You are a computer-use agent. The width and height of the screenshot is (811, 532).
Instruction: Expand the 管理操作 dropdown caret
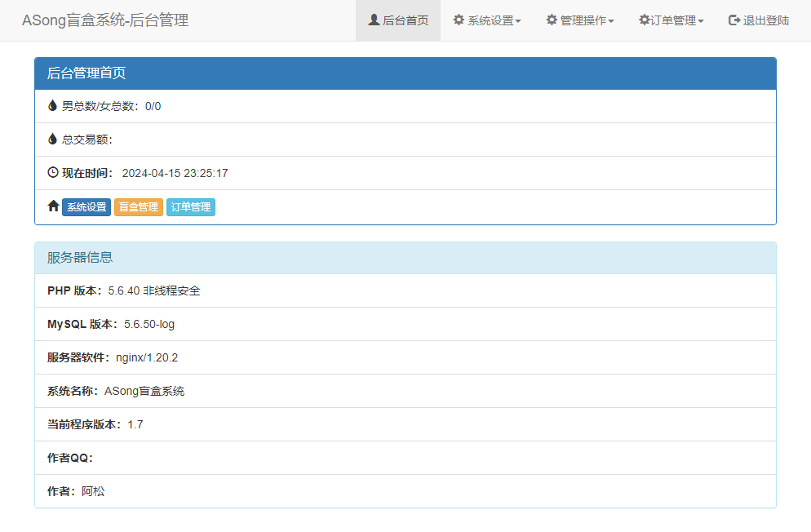click(611, 21)
